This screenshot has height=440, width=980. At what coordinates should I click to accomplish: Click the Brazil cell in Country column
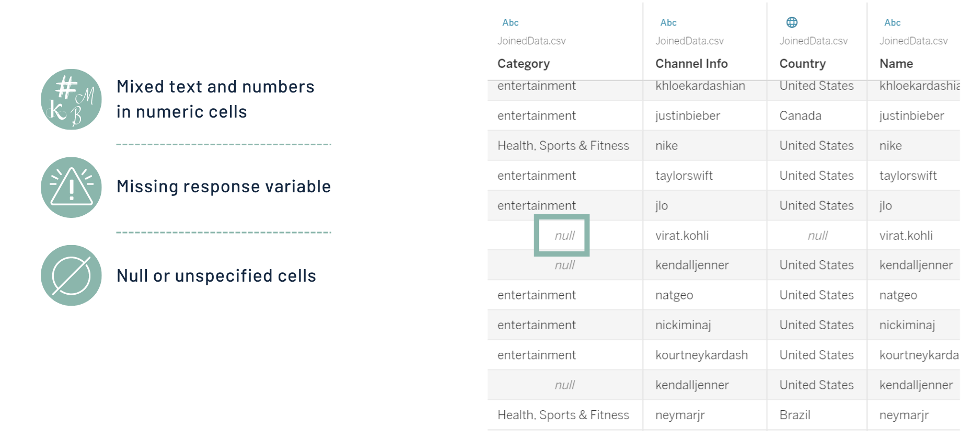(794, 415)
